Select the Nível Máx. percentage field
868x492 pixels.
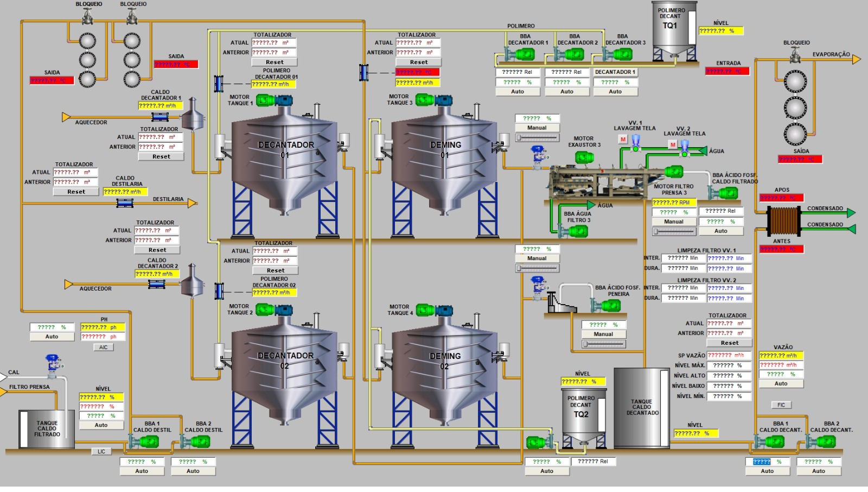click(x=729, y=365)
